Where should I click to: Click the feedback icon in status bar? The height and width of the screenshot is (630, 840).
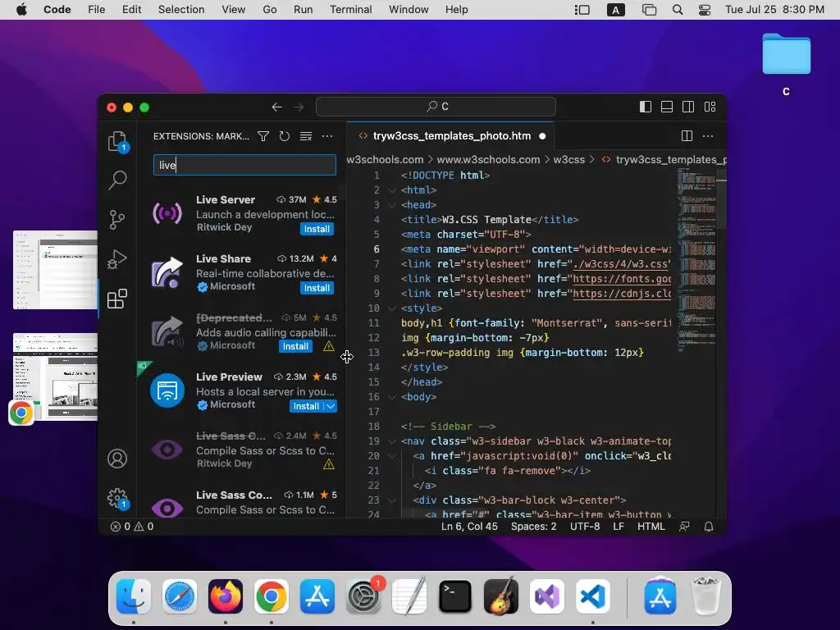[x=684, y=527]
